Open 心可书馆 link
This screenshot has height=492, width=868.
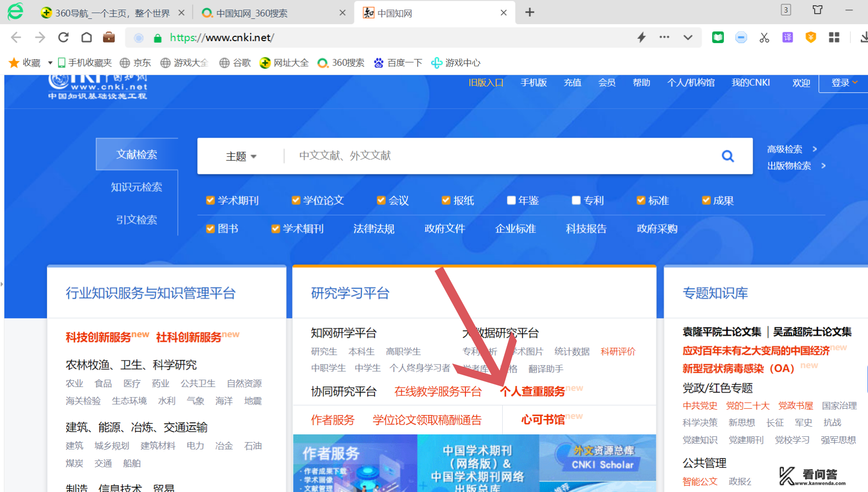(x=543, y=420)
